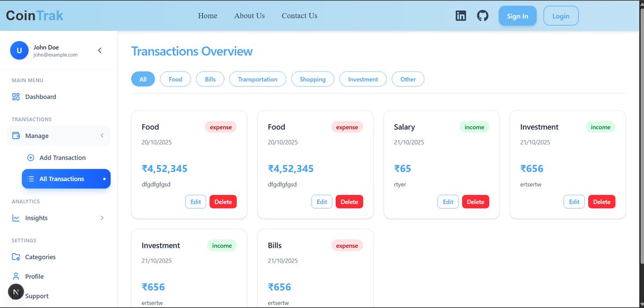Go to Dashboard in sidebar
Image resolution: width=644 pixels, height=308 pixels.
point(59,97)
